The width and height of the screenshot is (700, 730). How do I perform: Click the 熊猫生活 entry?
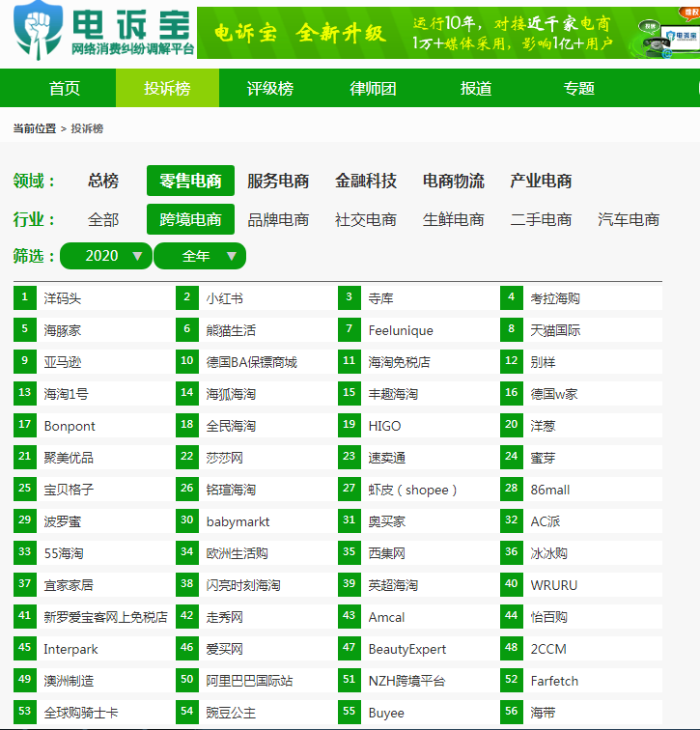tap(231, 330)
